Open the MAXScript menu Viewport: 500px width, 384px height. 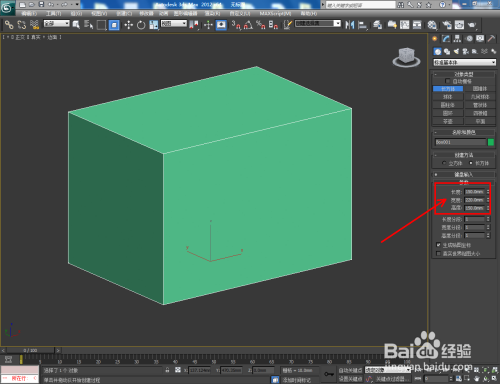coord(275,13)
